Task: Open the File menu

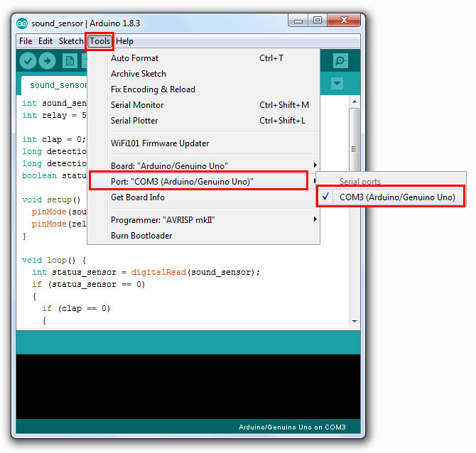Action: click(26, 41)
